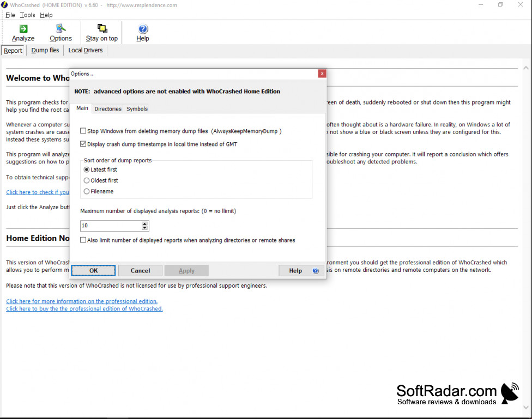Screen dimensions: 532x419
Task: Increase maximum reports with spinner up arrow
Action: tap(145, 223)
